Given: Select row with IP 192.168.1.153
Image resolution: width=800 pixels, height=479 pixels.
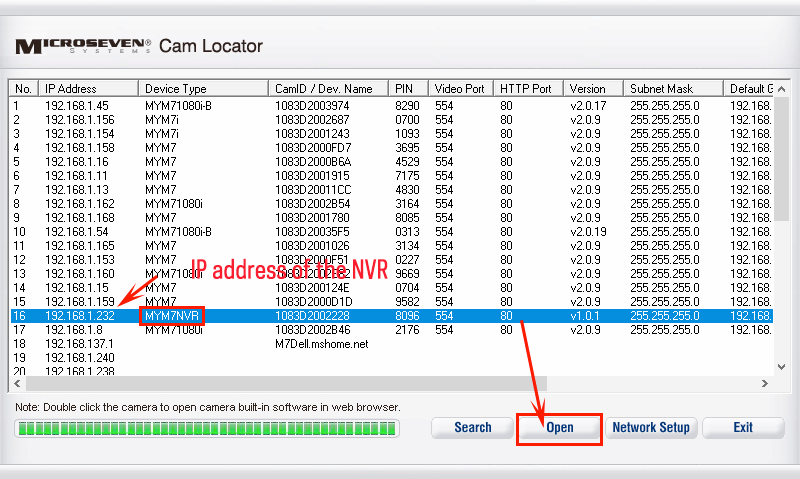Looking at the screenshot, I should click(391, 260).
